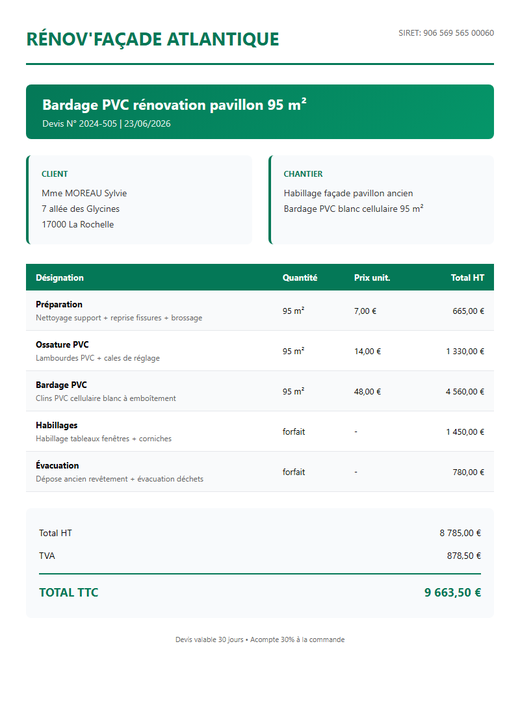Click the Quantité column header
This screenshot has width=520, height=722.
click(300, 278)
